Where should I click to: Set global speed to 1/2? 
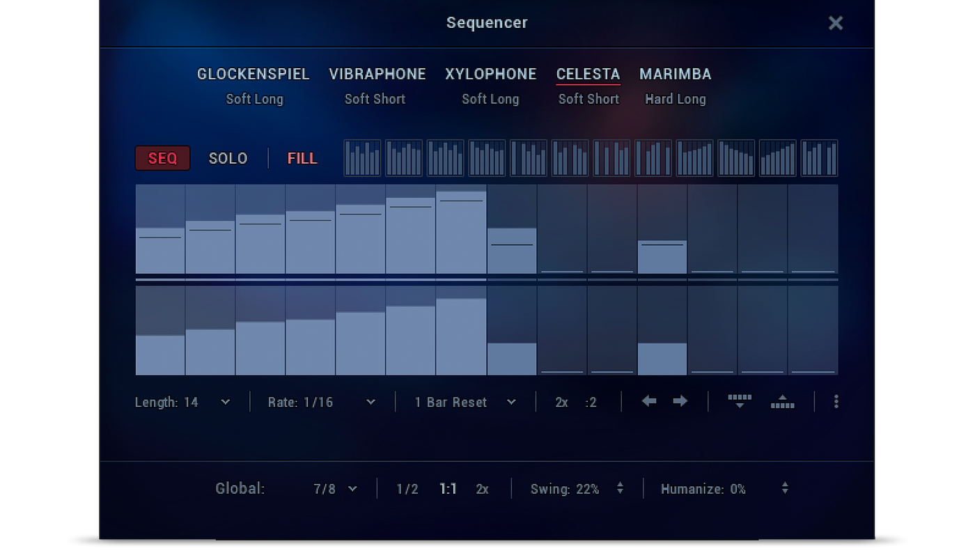(407, 489)
